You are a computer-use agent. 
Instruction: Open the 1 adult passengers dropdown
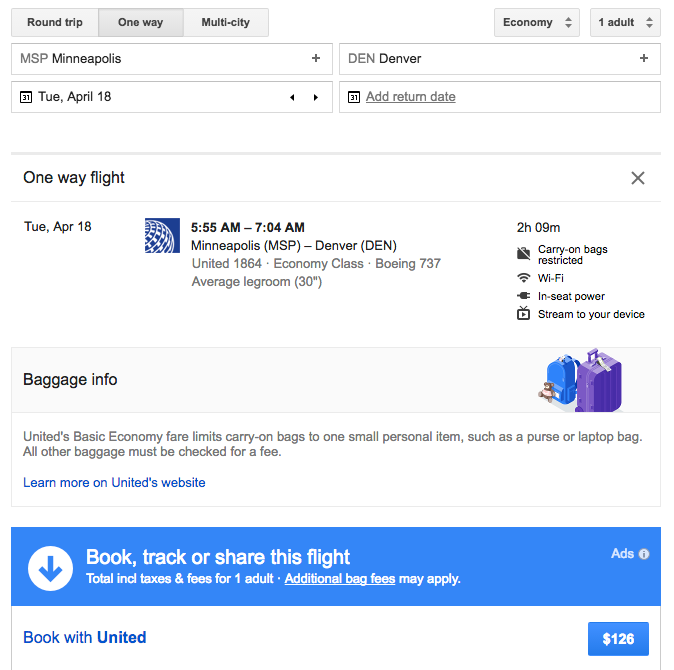[625, 22]
